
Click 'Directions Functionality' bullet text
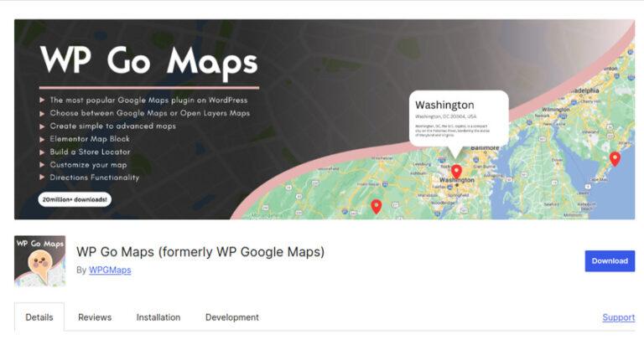(x=95, y=178)
